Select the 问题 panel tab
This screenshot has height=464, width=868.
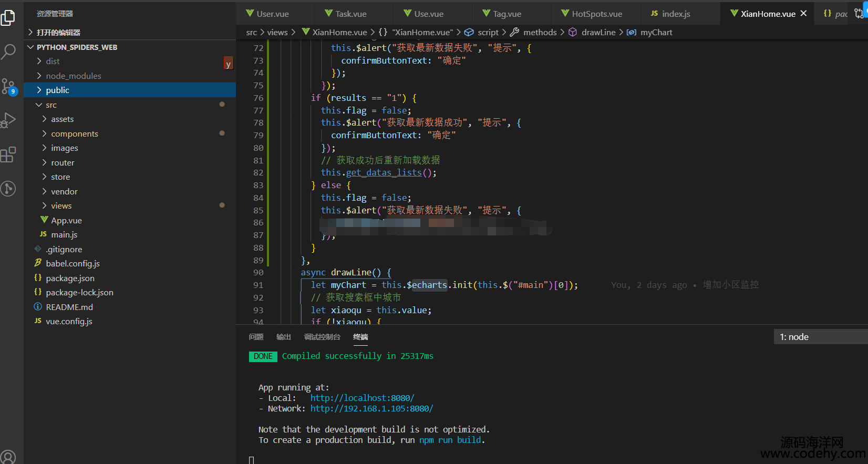pyautogui.click(x=256, y=337)
